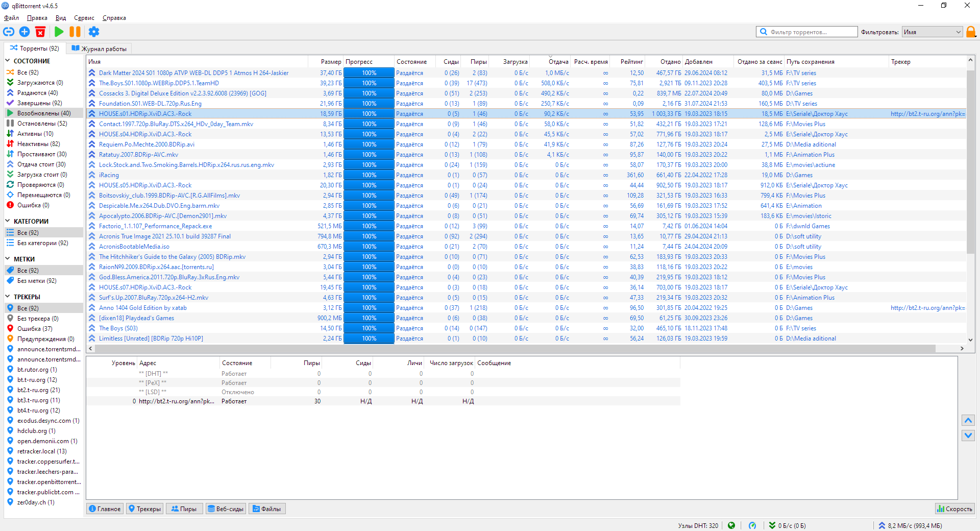Viewport: 980px width, 531px height.
Task: Collapse the МЕТКИ section
Action: pyautogui.click(x=8, y=259)
